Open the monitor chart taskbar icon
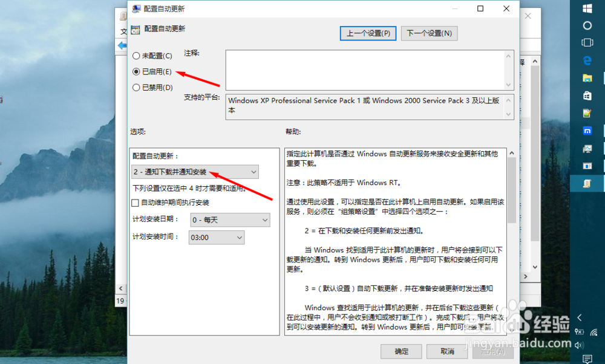This screenshot has height=364, width=605. pos(587,149)
